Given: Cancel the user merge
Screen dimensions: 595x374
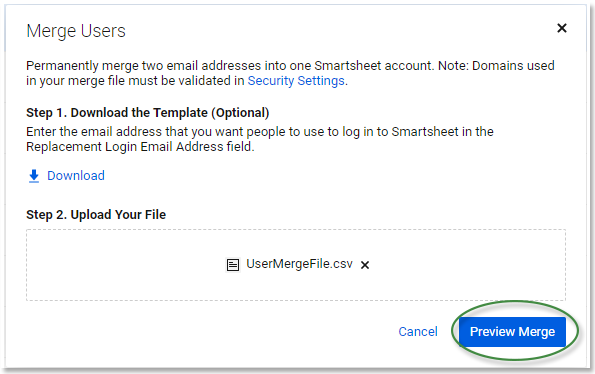Looking at the screenshot, I should tap(418, 332).
